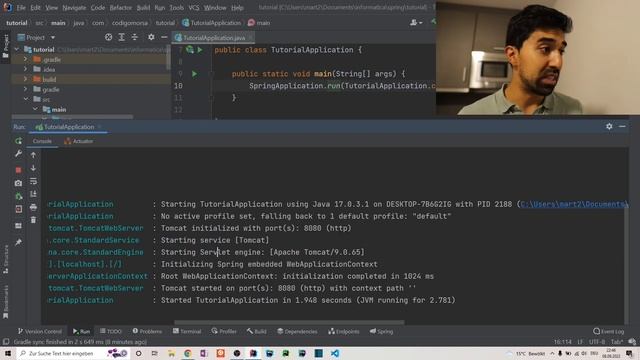640x360 pixels.
Task: Open the Refactor menu
Action: pyautogui.click(x=121, y=8)
